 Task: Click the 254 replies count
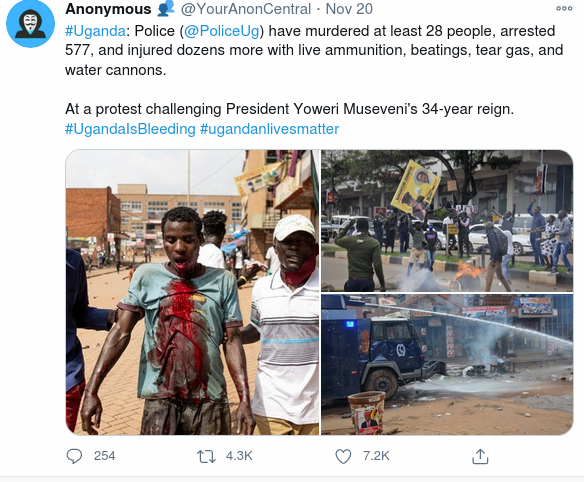click(104, 456)
